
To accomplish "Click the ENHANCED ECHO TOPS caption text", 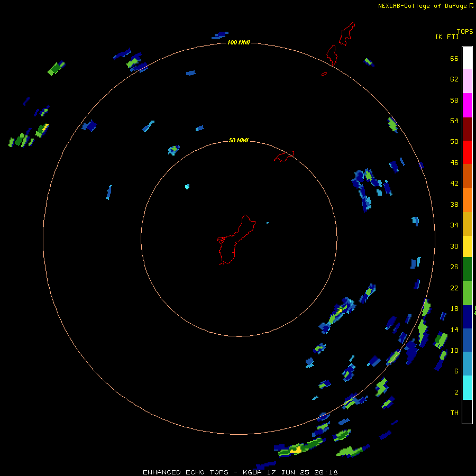I will (186, 472).
